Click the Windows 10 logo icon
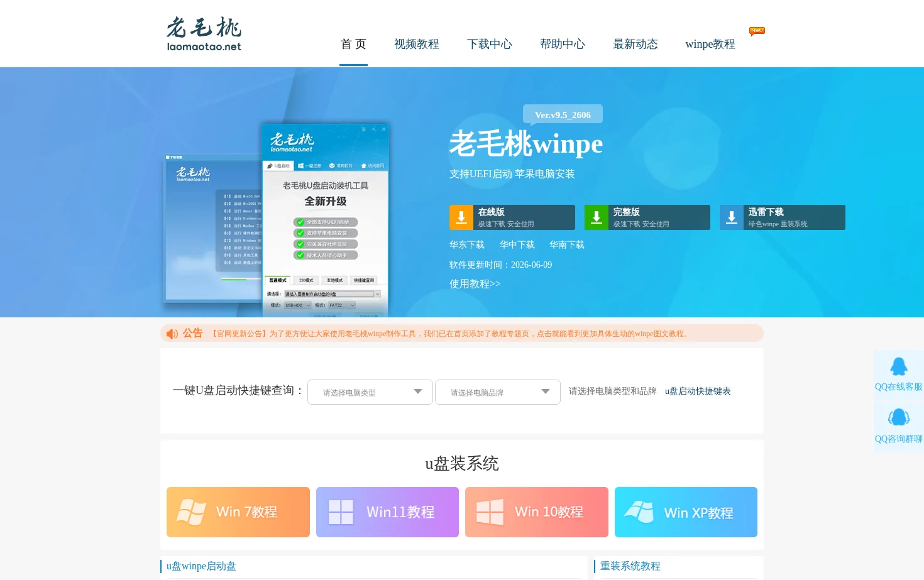924x580 pixels. tap(490, 512)
